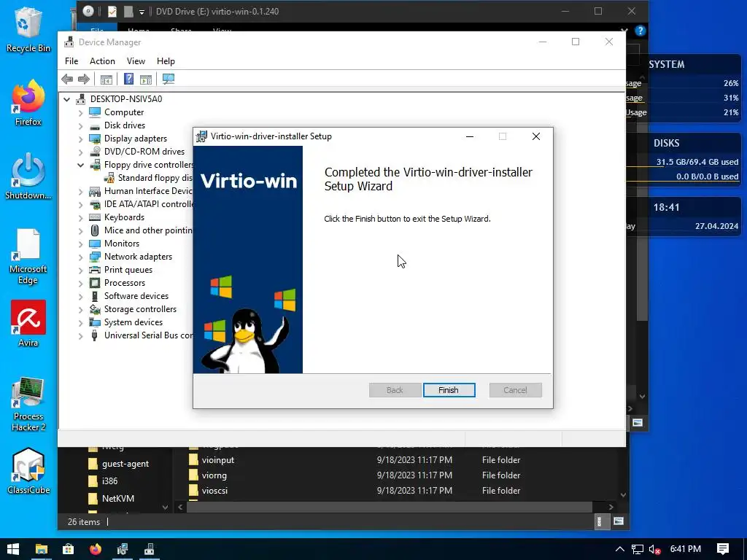Expand the Display adapters category
The image size is (747, 560).
(80, 139)
